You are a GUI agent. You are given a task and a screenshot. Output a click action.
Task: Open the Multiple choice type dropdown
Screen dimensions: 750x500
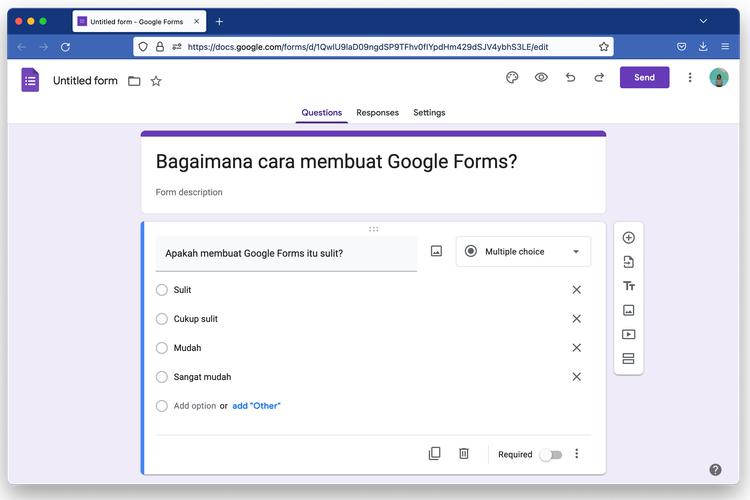tap(523, 252)
